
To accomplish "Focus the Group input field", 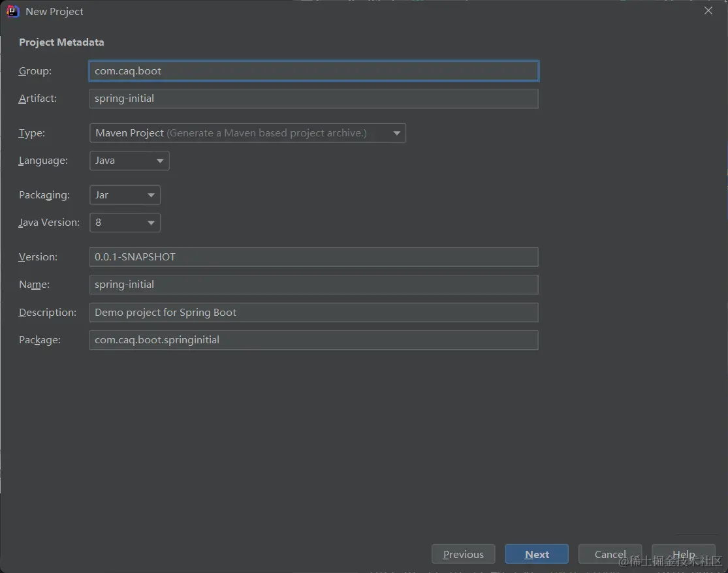I will (x=314, y=71).
